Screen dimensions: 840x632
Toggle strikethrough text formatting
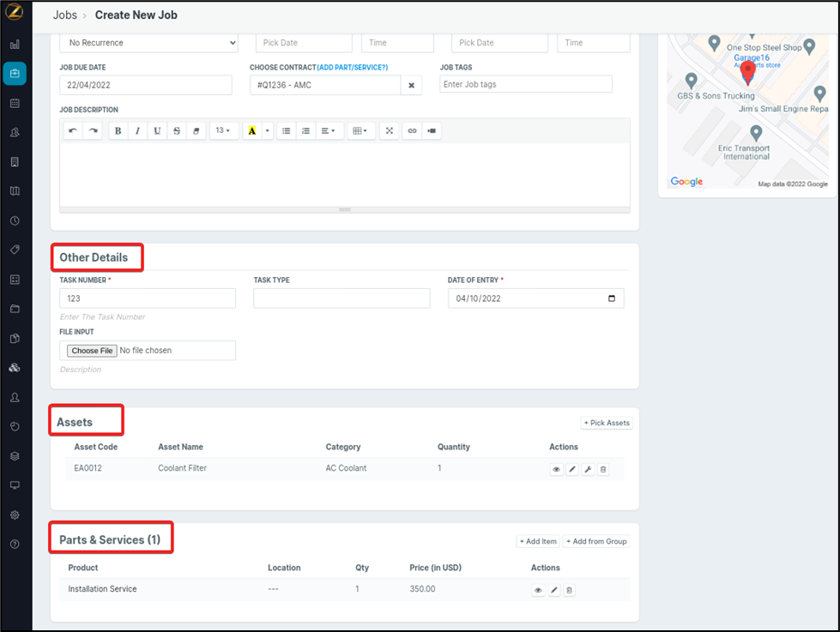(177, 131)
